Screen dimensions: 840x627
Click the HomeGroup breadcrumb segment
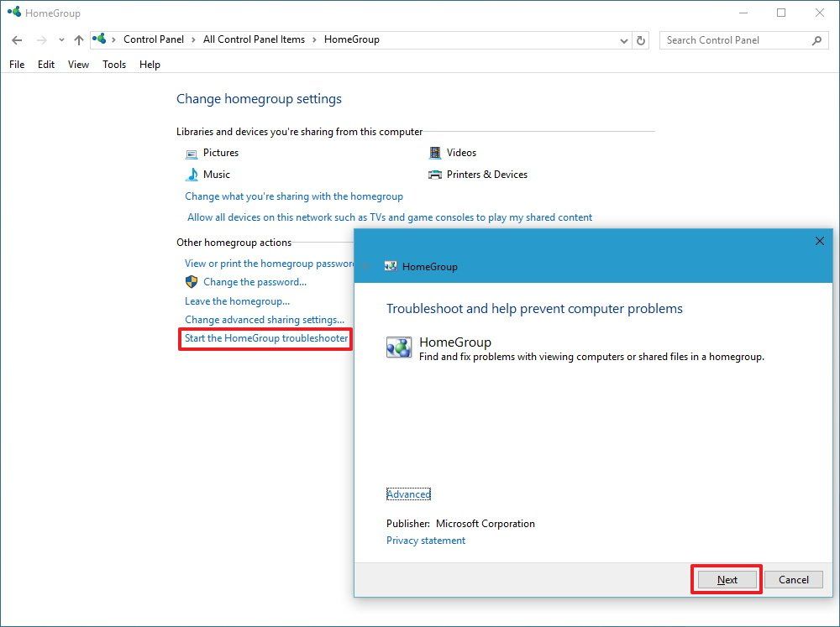pos(351,39)
